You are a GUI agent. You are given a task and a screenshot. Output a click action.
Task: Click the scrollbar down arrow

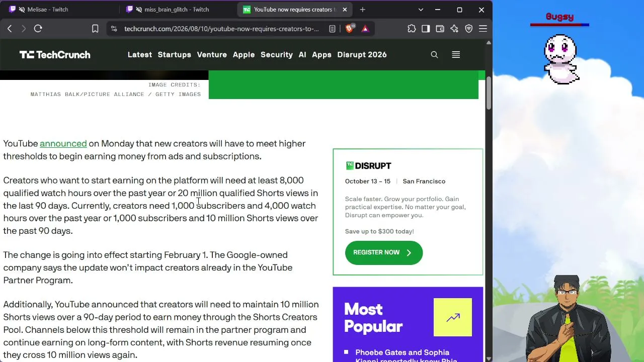pos(489,358)
